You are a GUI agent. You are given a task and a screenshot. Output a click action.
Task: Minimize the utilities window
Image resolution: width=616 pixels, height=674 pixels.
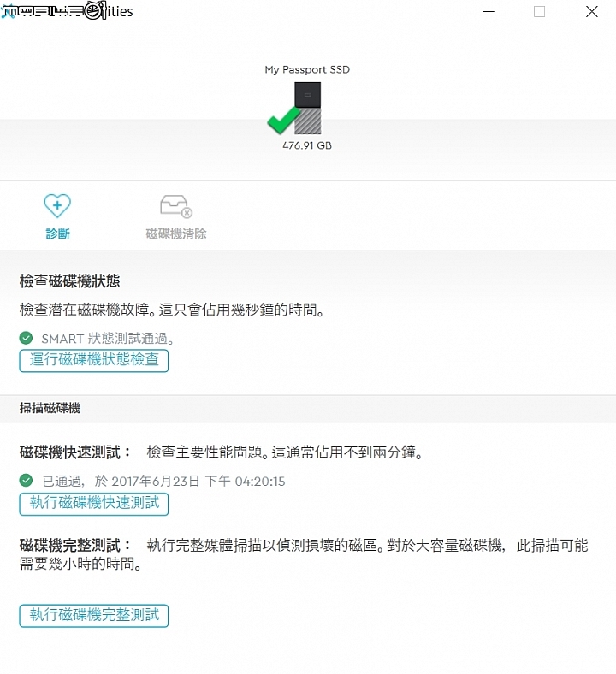[x=489, y=12]
